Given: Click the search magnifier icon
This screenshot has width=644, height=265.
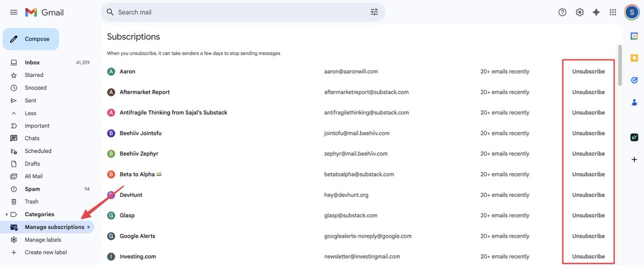Looking at the screenshot, I should click(110, 12).
